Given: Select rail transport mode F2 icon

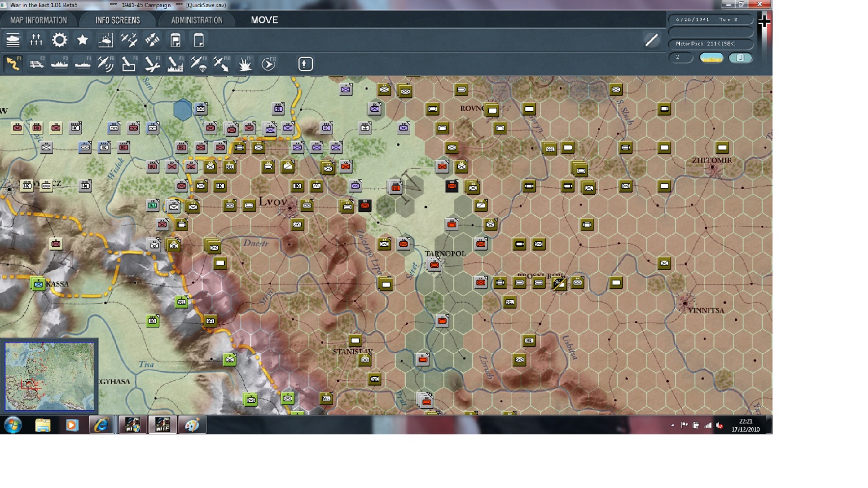Looking at the screenshot, I should tap(36, 64).
